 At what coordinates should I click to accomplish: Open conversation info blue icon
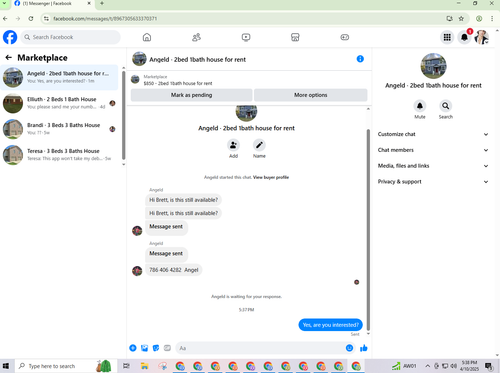point(360,59)
